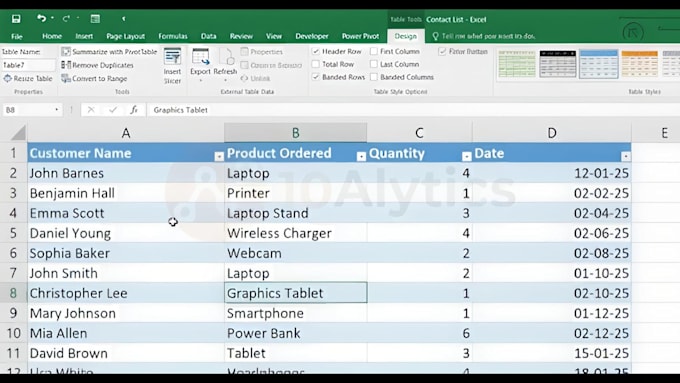This screenshot has height=383, width=680.
Task: Open the Product Ordered filter dropdown
Action: coord(361,157)
